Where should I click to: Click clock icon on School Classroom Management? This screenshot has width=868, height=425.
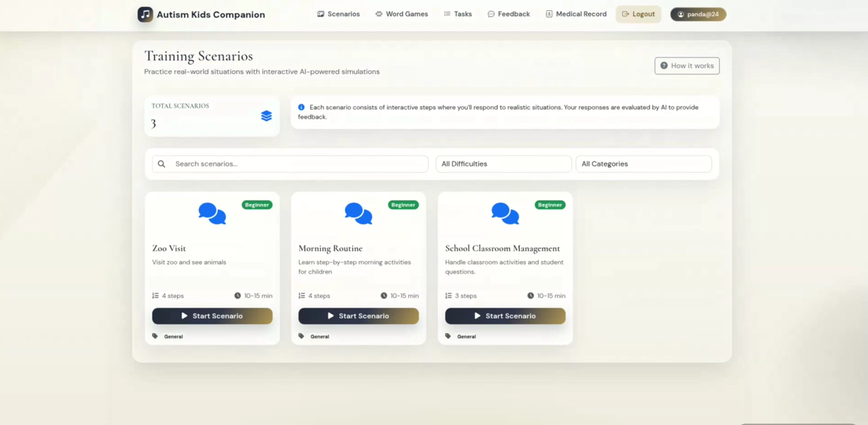530,296
